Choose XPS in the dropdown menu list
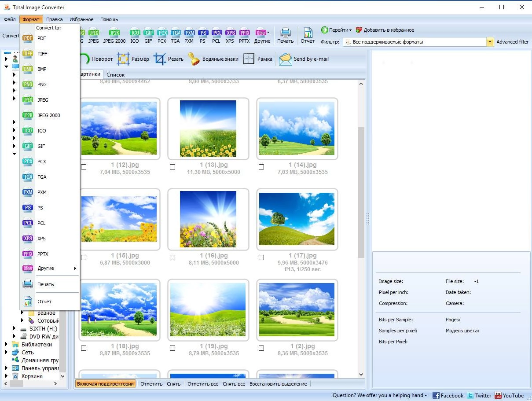Image resolution: width=532 pixels, height=401 pixels. (49, 239)
